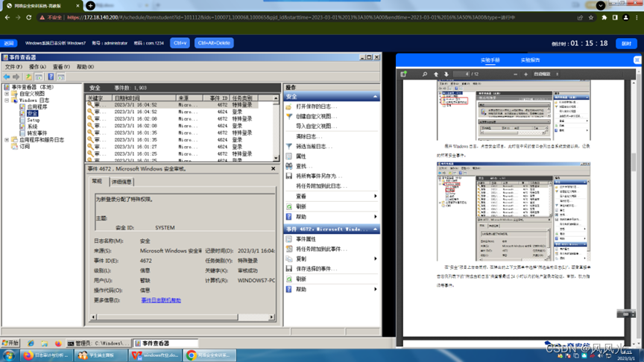This screenshot has height=362, width=644.
Task: Sort by the 任务类别 column header
Action: (x=244, y=98)
